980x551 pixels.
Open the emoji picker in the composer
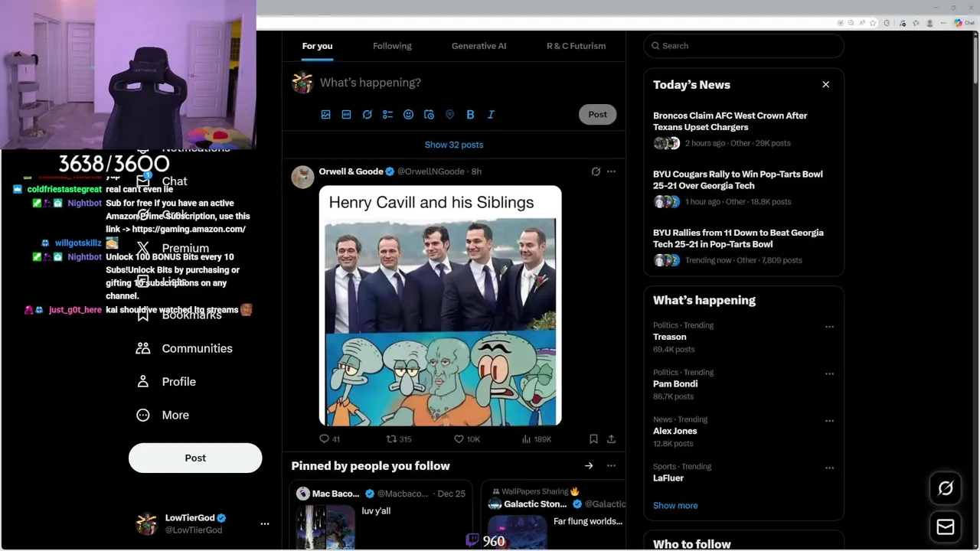tap(408, 115)
